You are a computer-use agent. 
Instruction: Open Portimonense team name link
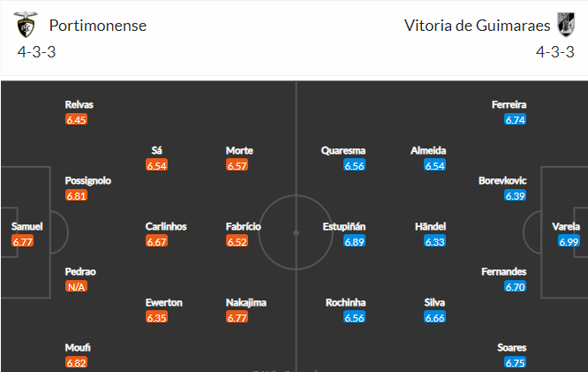(x=98, y=26)
